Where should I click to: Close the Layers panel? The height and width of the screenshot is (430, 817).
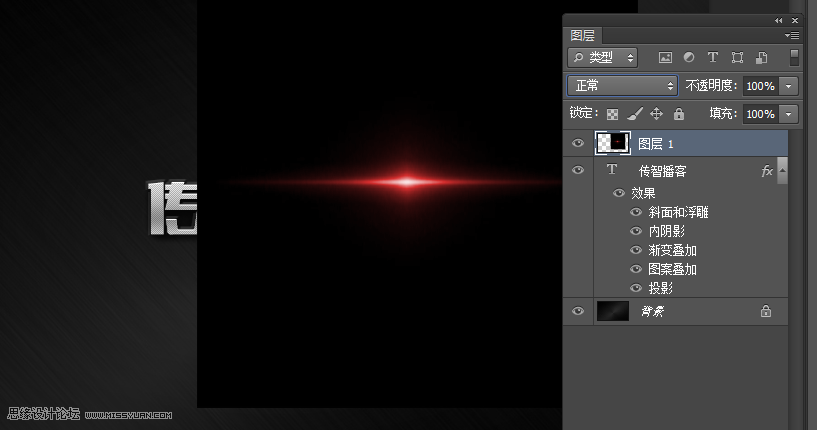(795, 21)
